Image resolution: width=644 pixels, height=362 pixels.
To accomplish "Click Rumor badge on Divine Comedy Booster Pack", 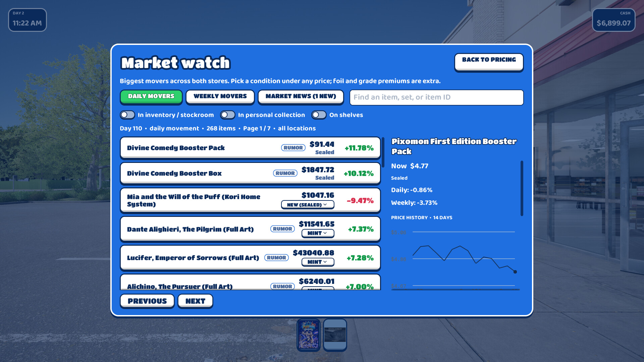I will pyautogui.click(x=293, y=148).
